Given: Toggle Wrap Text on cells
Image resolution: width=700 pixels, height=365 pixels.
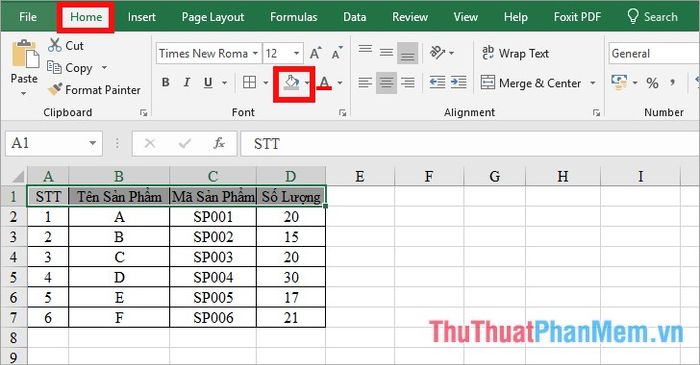Looking at the screenshot, I should (515, 53).
